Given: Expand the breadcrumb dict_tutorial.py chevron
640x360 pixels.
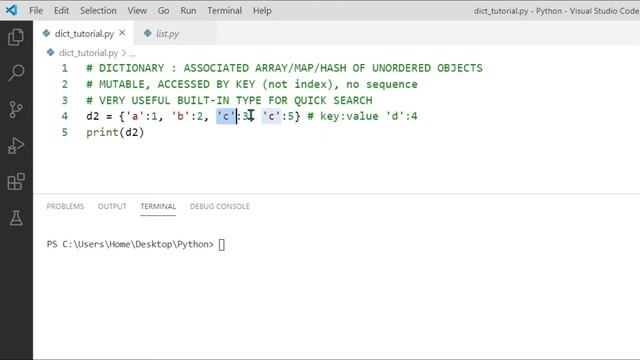Looking at the screenshot, I should click(124, 53).
